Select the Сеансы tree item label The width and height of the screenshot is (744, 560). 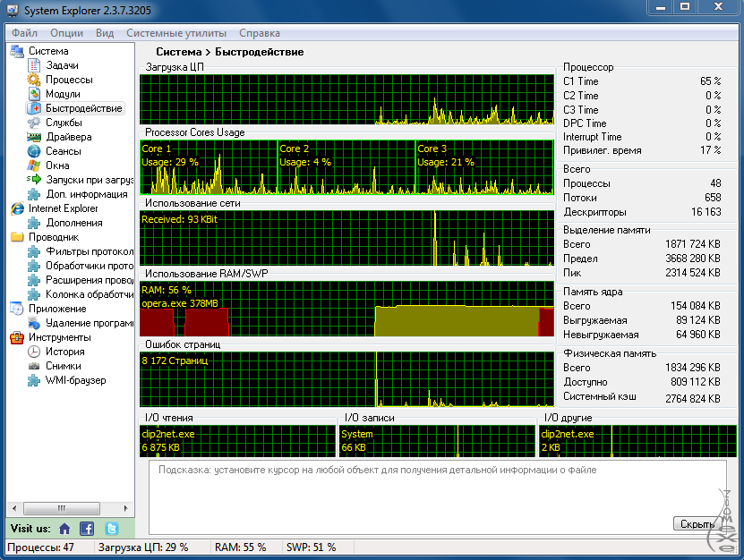pyautogui.click(x=64, y=151)
